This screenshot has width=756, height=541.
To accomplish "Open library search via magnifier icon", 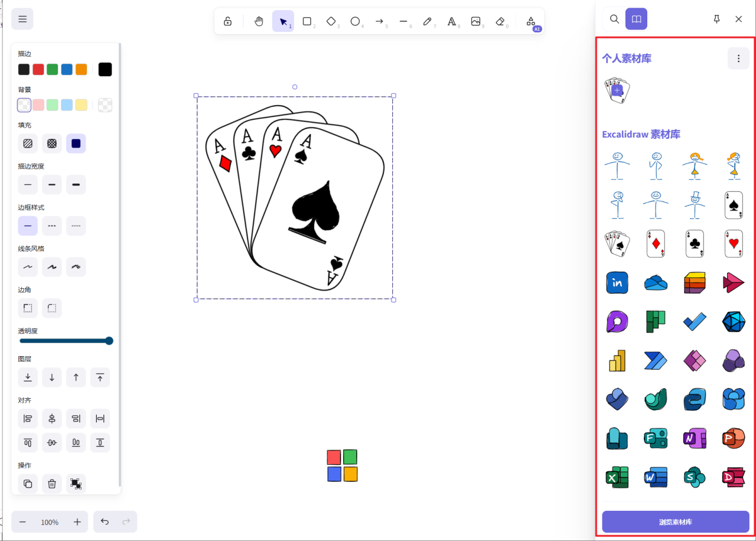I will (614, 18).
